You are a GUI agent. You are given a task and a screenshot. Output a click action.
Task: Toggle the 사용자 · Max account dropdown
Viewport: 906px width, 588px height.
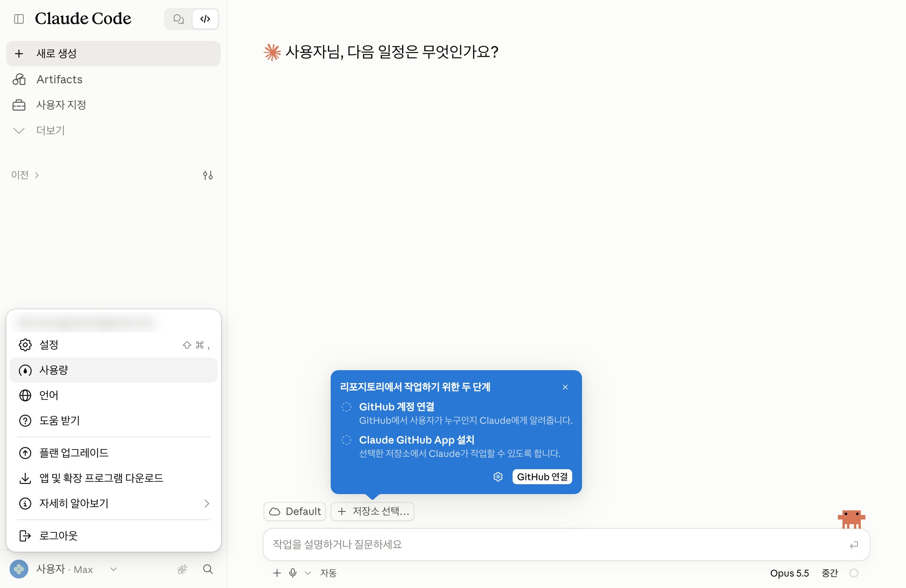64,569
